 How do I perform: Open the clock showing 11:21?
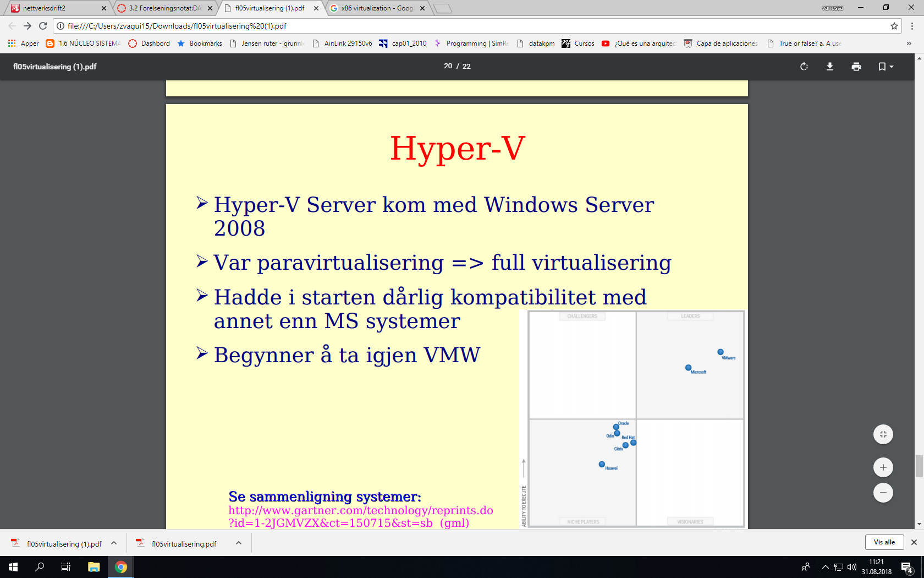[876, 567]
